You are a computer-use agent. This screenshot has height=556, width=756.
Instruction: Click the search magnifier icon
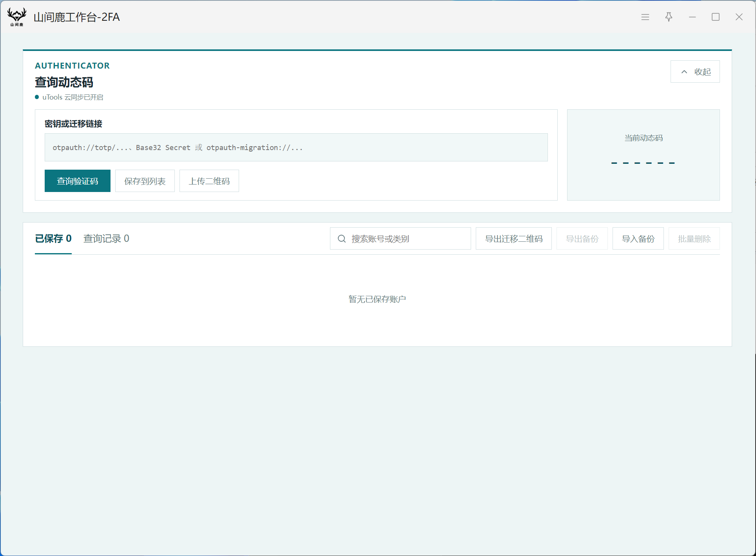click(342, 239)
